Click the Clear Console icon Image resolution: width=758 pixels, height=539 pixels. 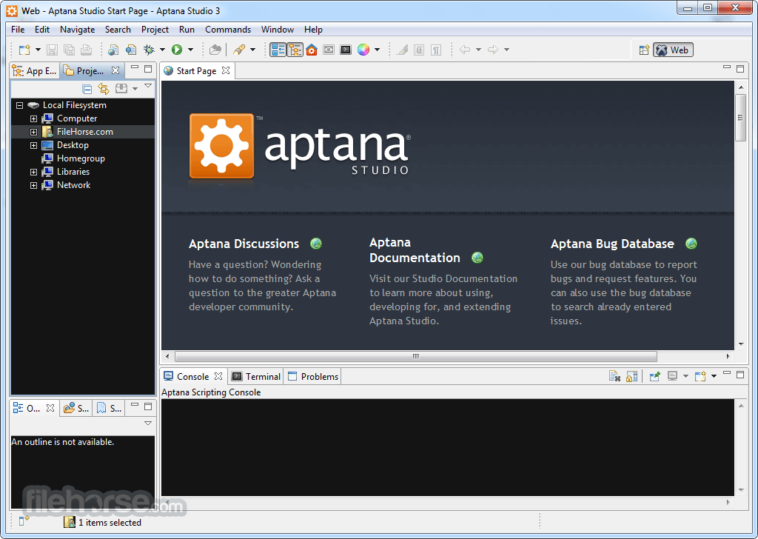click(615, 377)
